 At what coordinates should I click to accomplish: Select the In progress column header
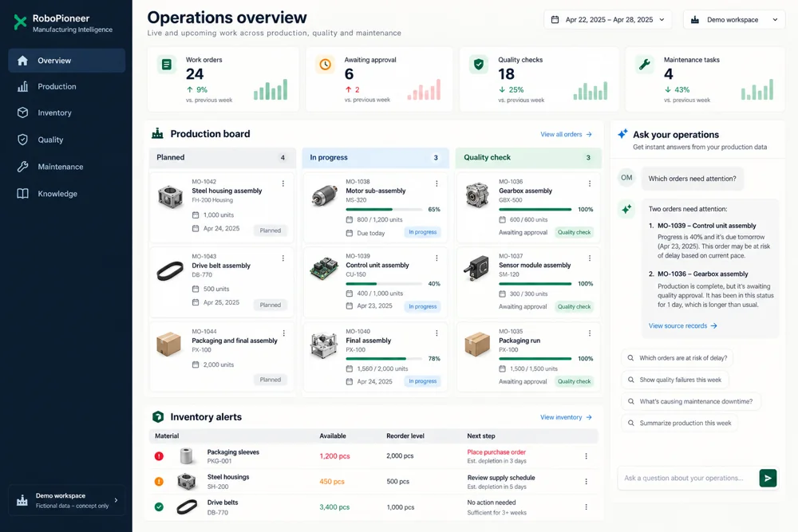376,158
